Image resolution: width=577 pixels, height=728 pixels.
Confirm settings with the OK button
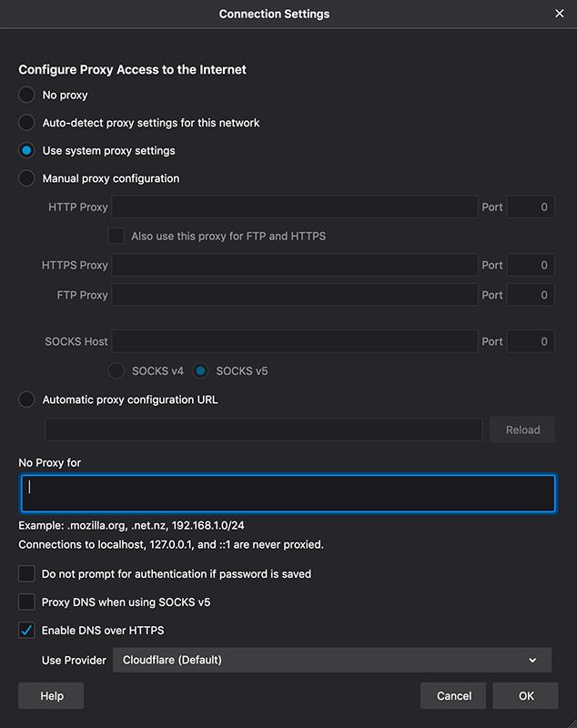[525, 695]
